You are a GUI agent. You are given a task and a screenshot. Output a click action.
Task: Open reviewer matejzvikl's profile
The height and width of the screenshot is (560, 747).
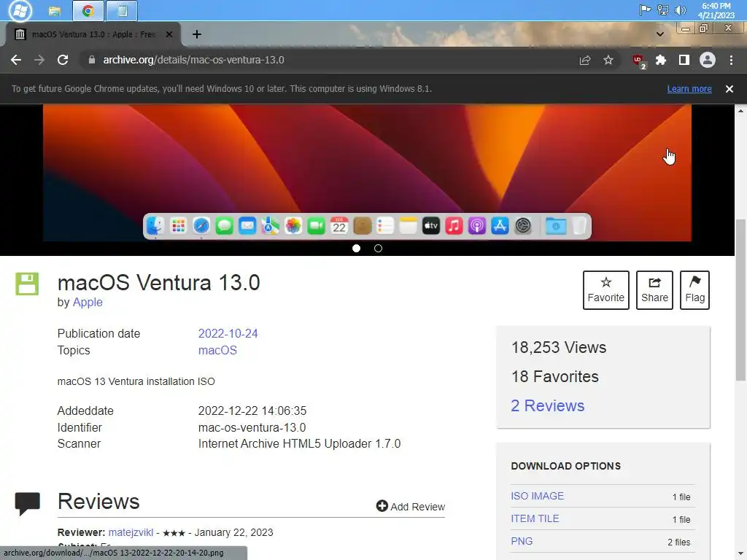coord(131,532)
